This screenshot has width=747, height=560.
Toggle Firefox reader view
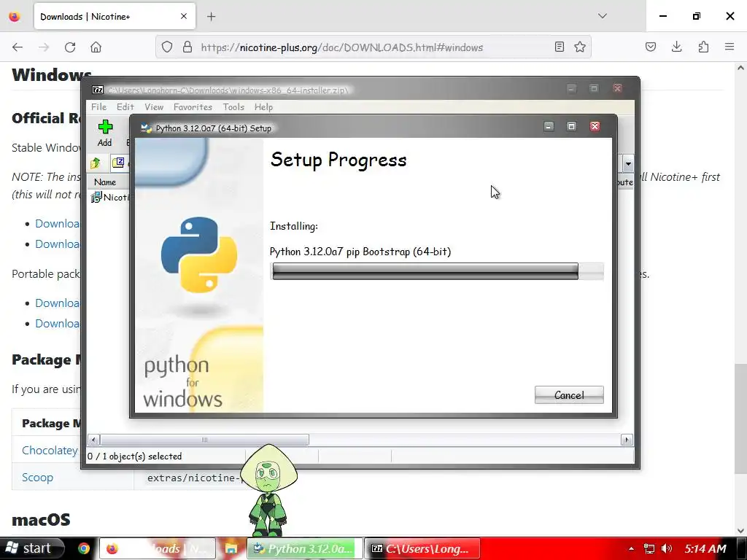(x=560, y=47)
